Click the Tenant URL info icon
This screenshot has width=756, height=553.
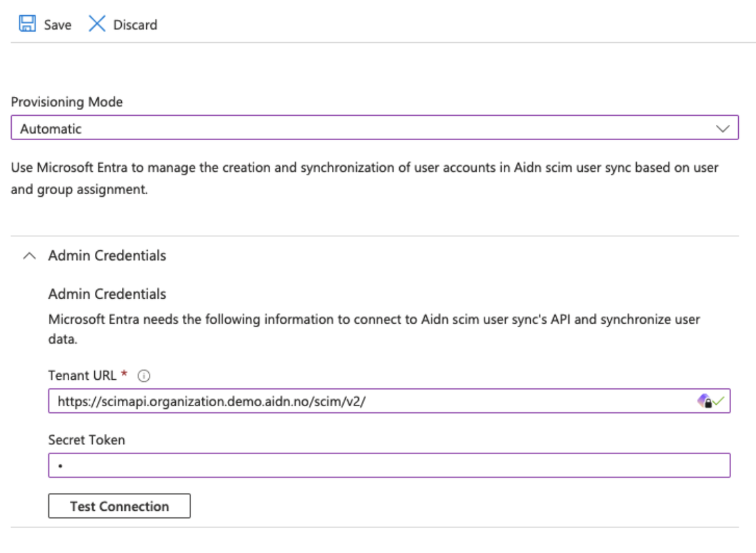tap(144, 375)
